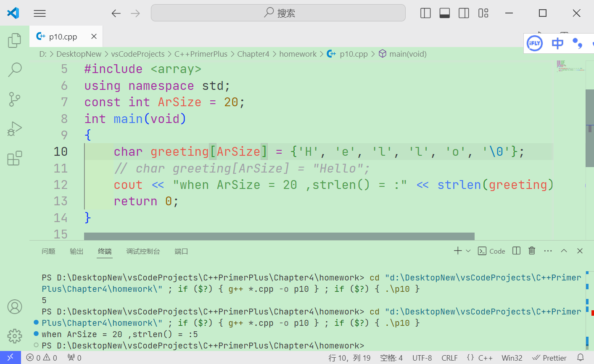Image resolution: width=594 pixels, height=364 pixels.
Task: Switch to the 输出 panel tab
Action: [x=77, y=251]
